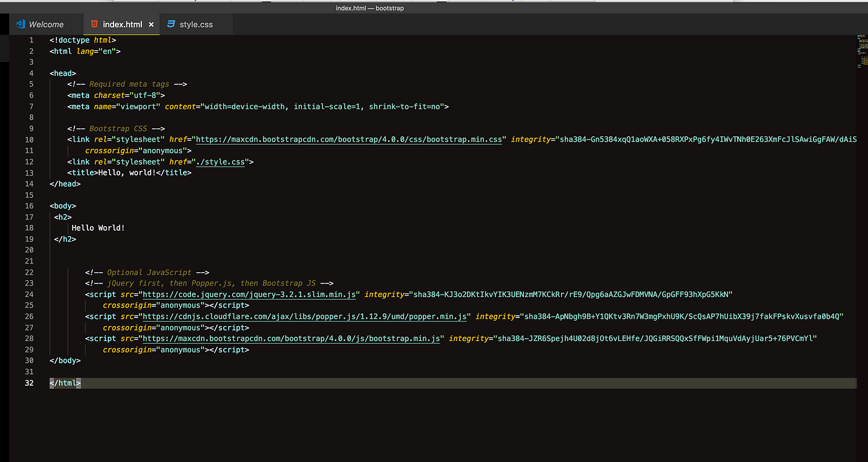Click the lang="en" attribute
868x462 pixels.
pyautogui.click(x=96, y=51)
